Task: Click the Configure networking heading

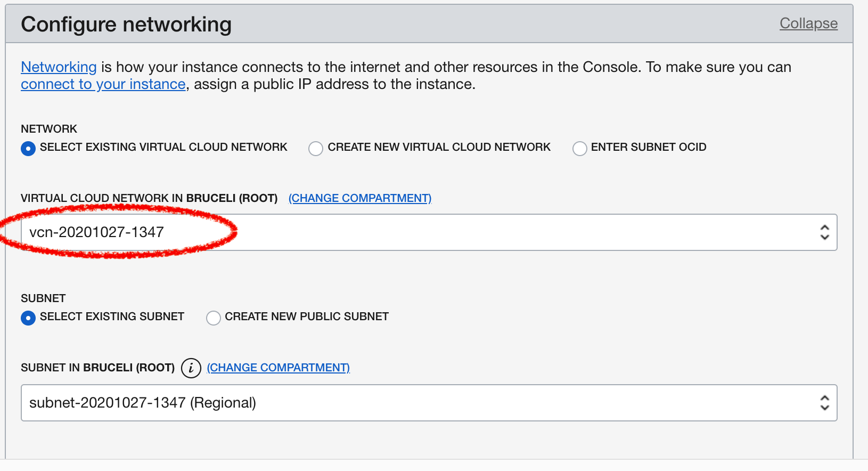Action: (x=126, y=25)
